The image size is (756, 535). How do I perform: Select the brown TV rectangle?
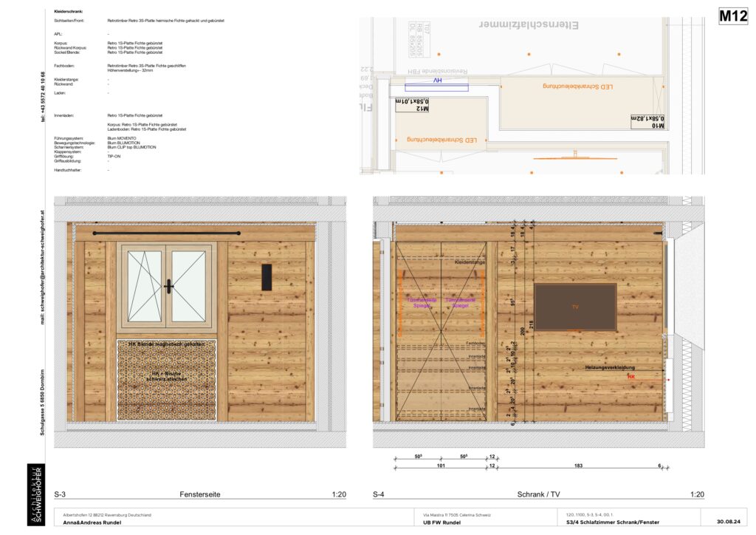tap(576, 307)
